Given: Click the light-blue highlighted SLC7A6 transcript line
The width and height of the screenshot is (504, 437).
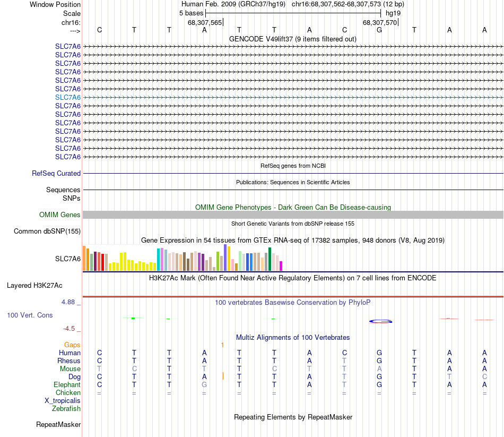Looking at the screenshot, I should click(x=293, y=97).
